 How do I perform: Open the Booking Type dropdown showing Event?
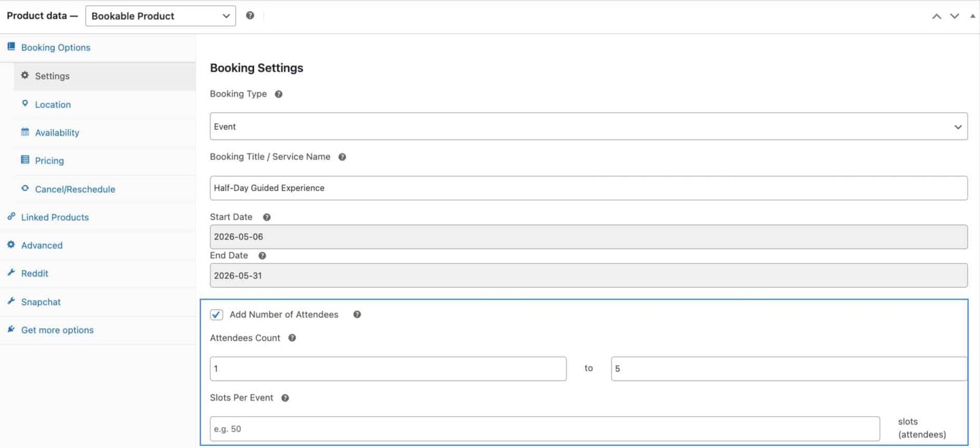point(589,126)
